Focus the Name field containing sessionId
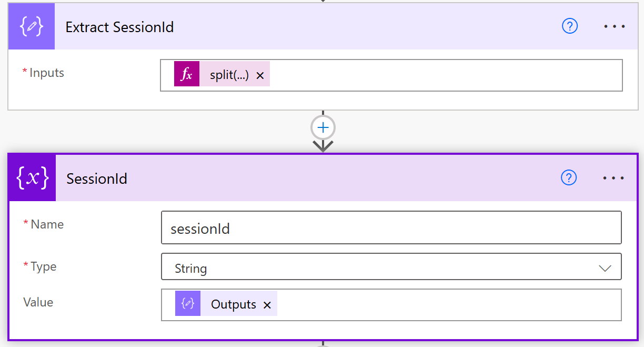Viewport: 644px width, 347px height. (391, 228)
